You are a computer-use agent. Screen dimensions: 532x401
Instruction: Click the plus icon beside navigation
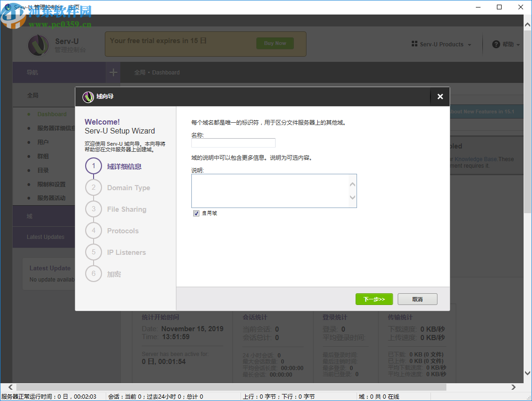click(113, 73)
